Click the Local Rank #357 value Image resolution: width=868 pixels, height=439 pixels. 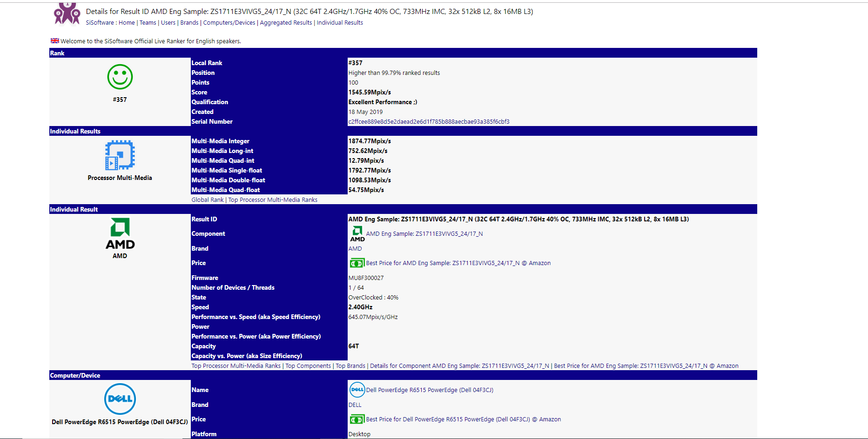tap(356, 63)
